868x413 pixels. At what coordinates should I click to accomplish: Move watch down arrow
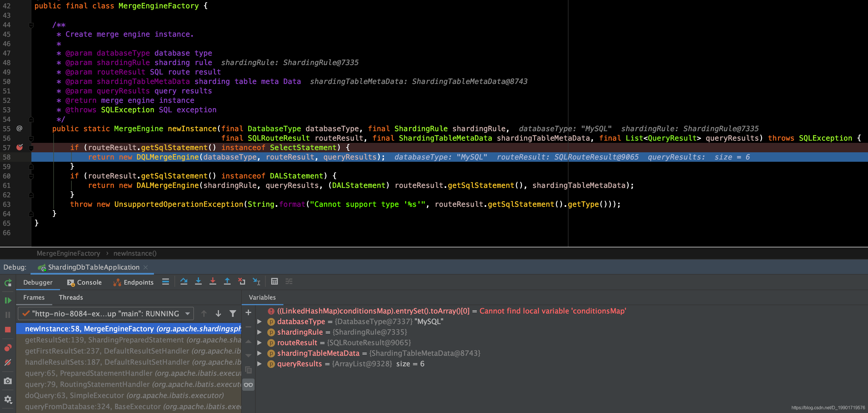248,355
